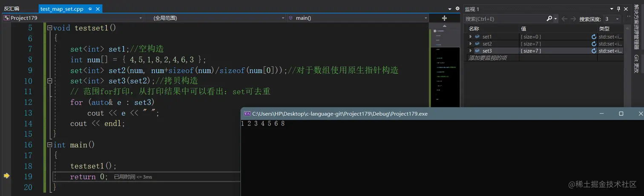This screenshot has width=644, height=196.
Task: Click the 已用时间 <= 3ms perf tip
Action: 133,177
